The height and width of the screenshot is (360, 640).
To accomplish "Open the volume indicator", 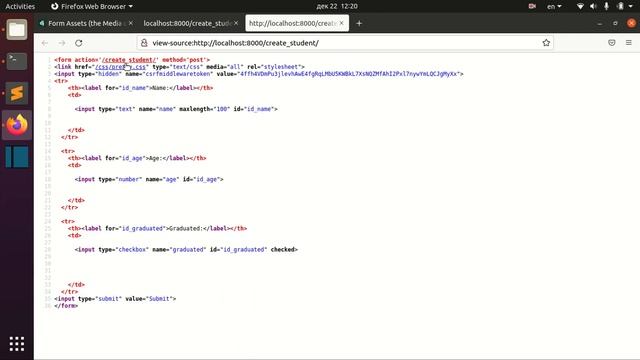I will 593,6.
